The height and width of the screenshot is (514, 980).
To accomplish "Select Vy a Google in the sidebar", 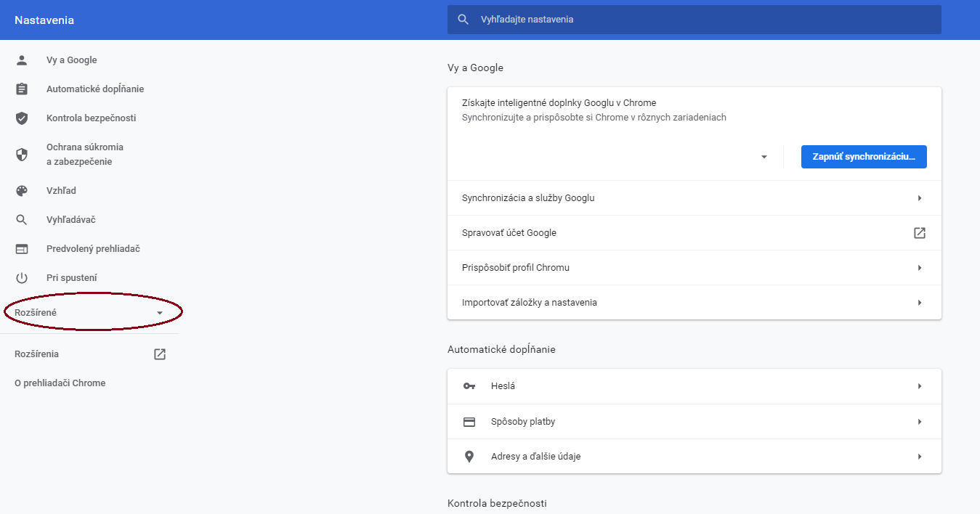I will click(72, 60).
